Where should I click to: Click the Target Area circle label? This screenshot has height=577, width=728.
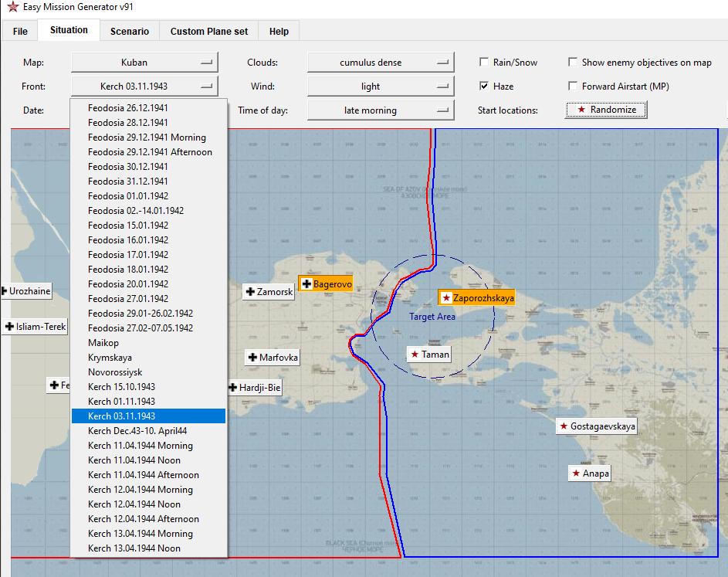click(x=432, y=317)
